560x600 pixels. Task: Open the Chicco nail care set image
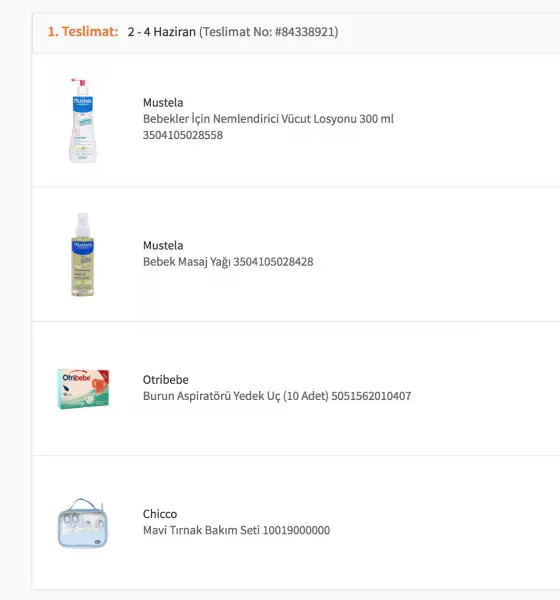[x=83, y=523]
